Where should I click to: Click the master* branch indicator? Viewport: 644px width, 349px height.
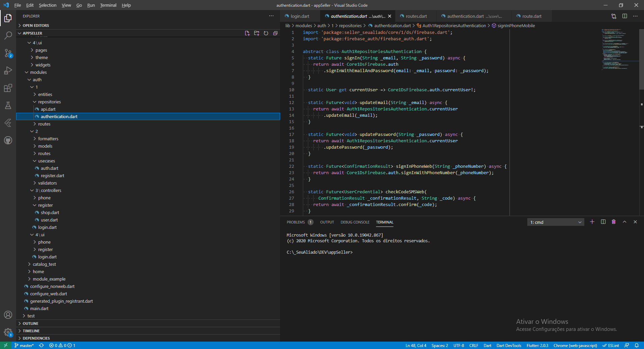pos(24,346)
